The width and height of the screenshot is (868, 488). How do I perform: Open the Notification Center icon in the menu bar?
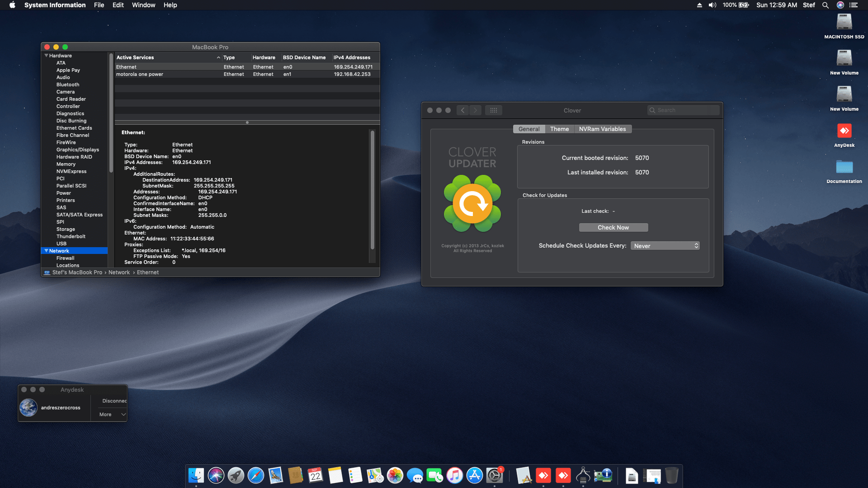tap(854, 5)
